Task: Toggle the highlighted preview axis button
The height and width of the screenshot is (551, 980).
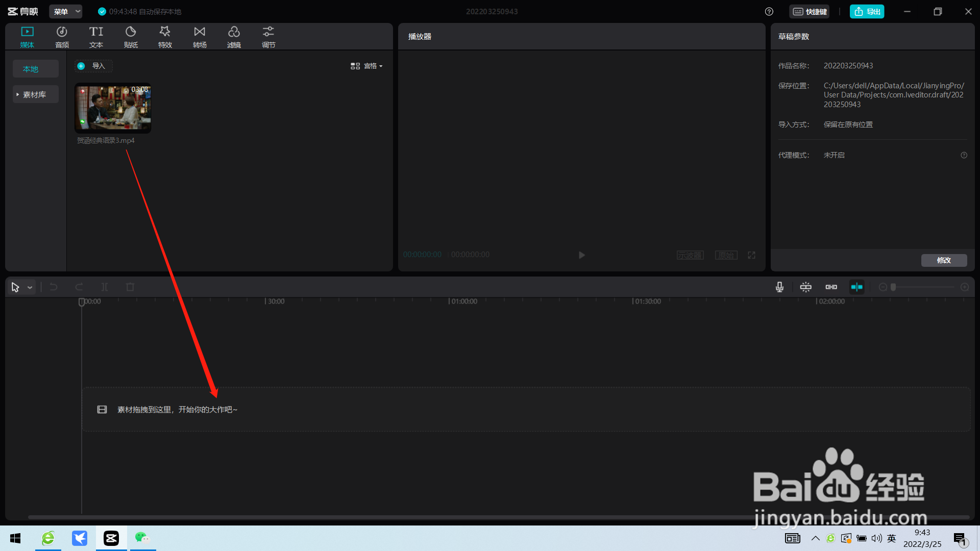Action: (856, 287)
